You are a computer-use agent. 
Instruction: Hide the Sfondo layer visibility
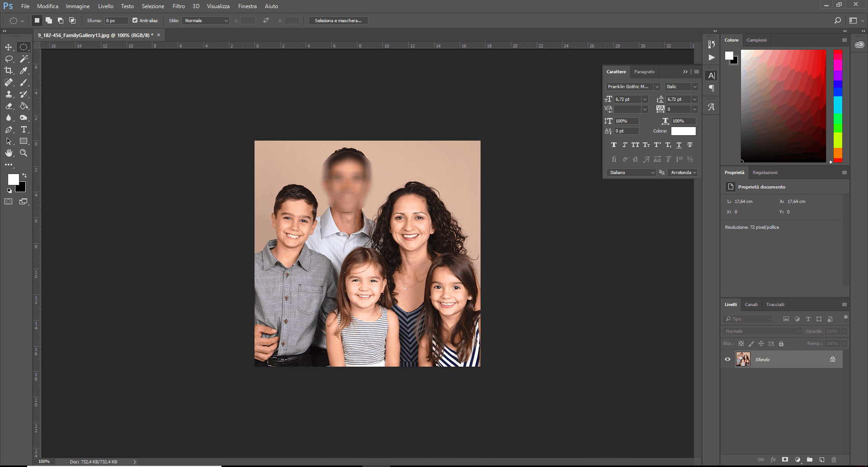click(727, 359)
